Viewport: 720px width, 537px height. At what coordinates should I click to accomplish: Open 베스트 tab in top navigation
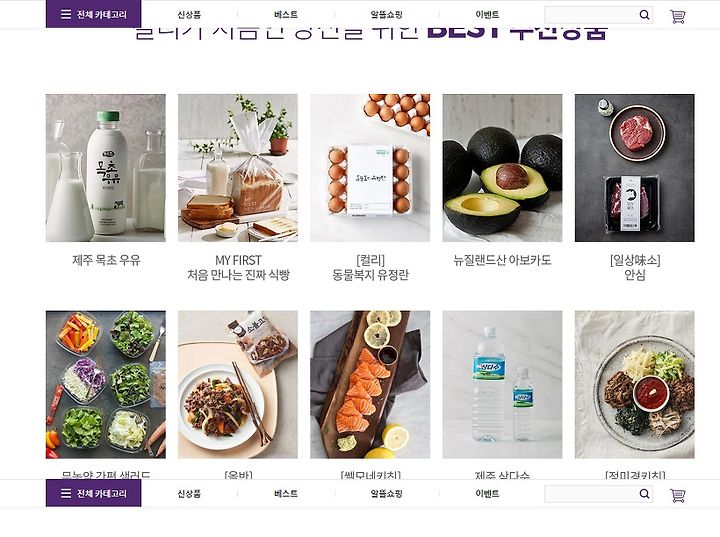click(x=286, y=15)
